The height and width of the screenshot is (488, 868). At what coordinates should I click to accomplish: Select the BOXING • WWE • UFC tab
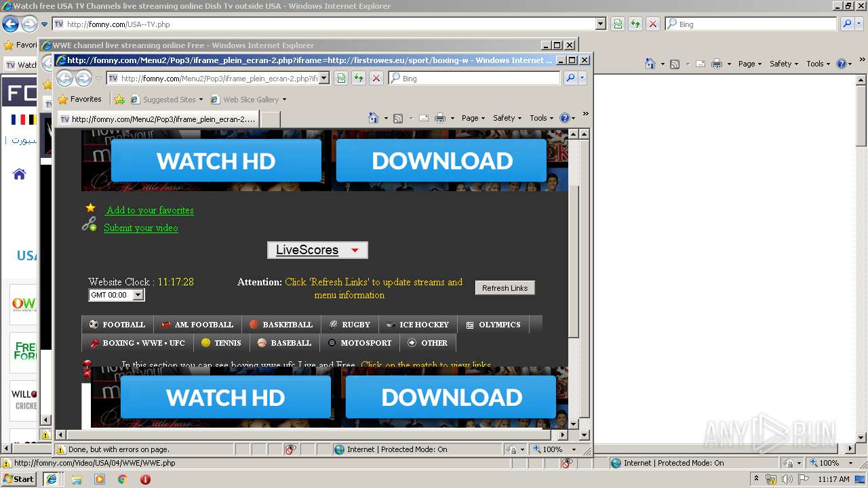click(x=138, y=343)
